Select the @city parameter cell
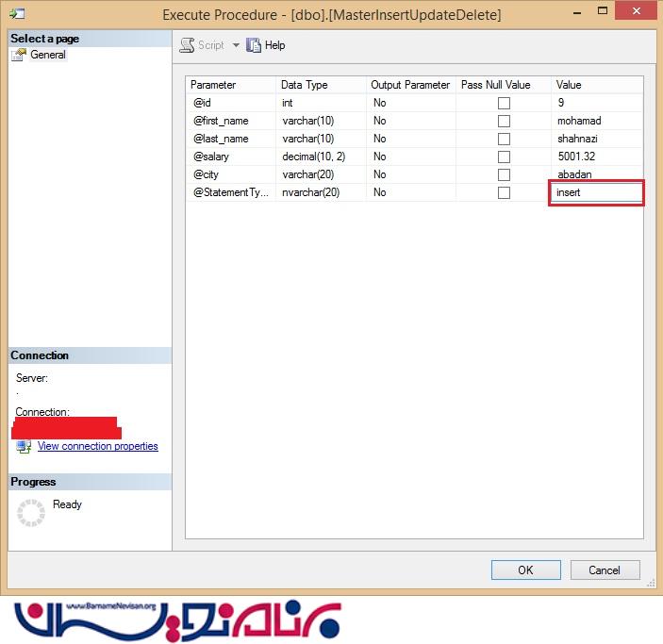The width and height of the screenshot is (663, 644). tap(231, 174)
